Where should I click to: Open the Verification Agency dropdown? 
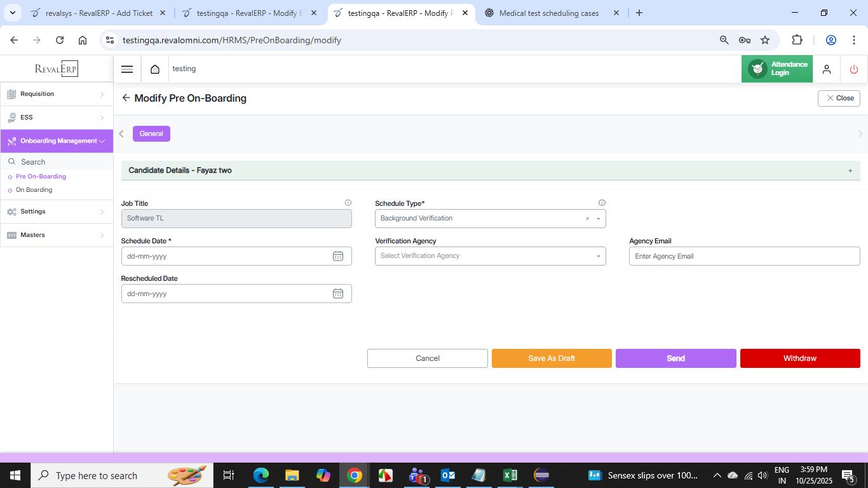(490, 256)
